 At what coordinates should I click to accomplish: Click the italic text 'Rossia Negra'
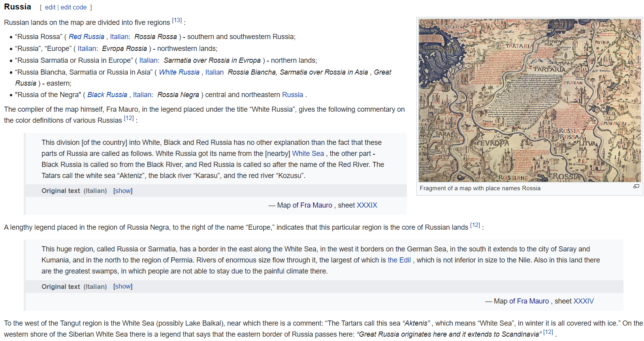pyautogui.click(x=178, y=95)
